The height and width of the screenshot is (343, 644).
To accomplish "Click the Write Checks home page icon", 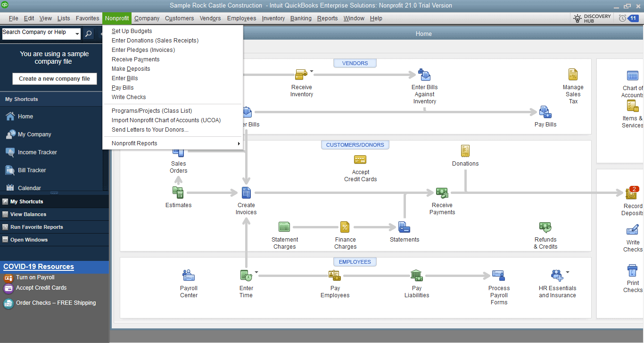I will pos(633,230).
